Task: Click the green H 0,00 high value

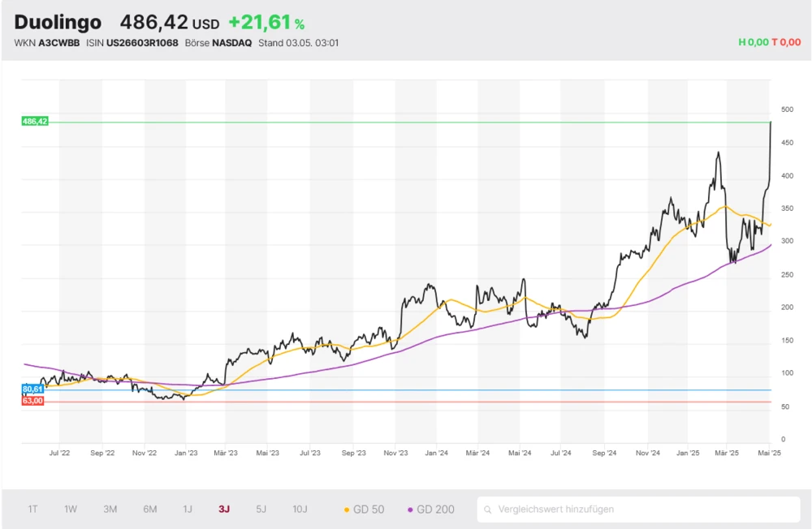Action: pyautogui.click(x=753, y=42)
